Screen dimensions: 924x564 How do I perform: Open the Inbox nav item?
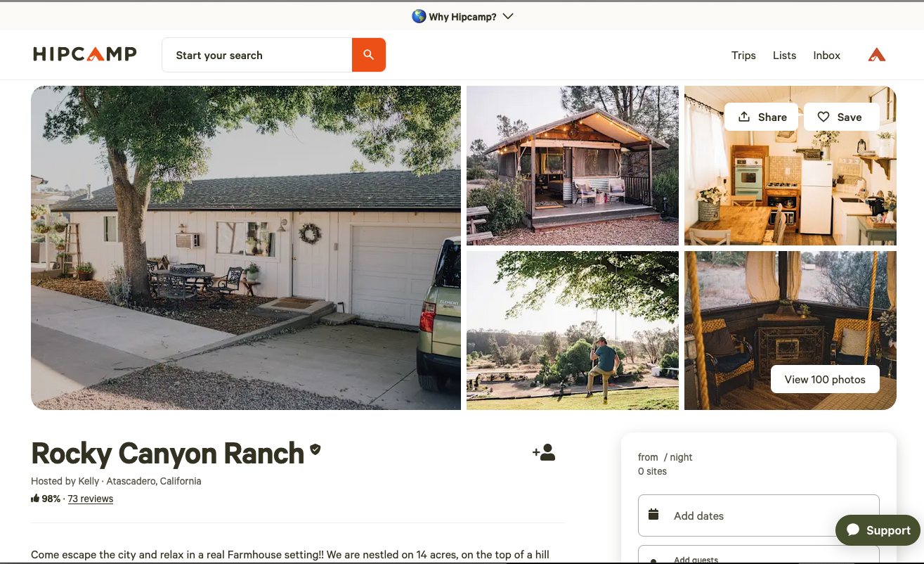click(x=826, y=56)
